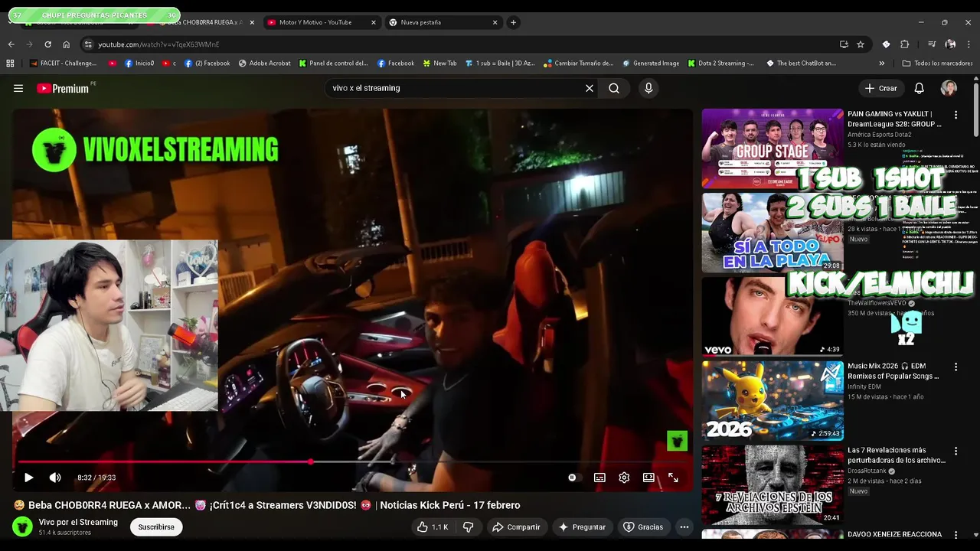The width and height of the screenshot is (980, 551).
Task: Click the youtube.com address bar
Action: (459, 44)
